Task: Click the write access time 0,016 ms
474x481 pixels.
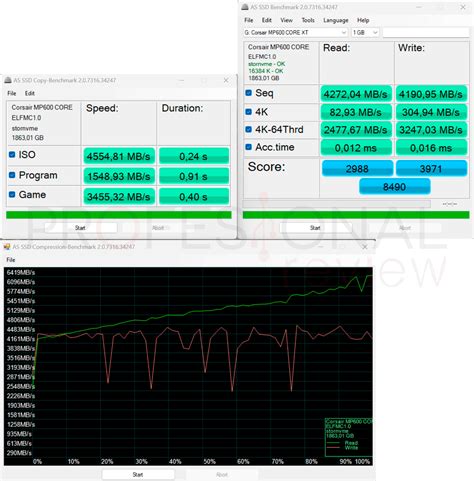Action: pyautogui.click(x=431, y=148)
